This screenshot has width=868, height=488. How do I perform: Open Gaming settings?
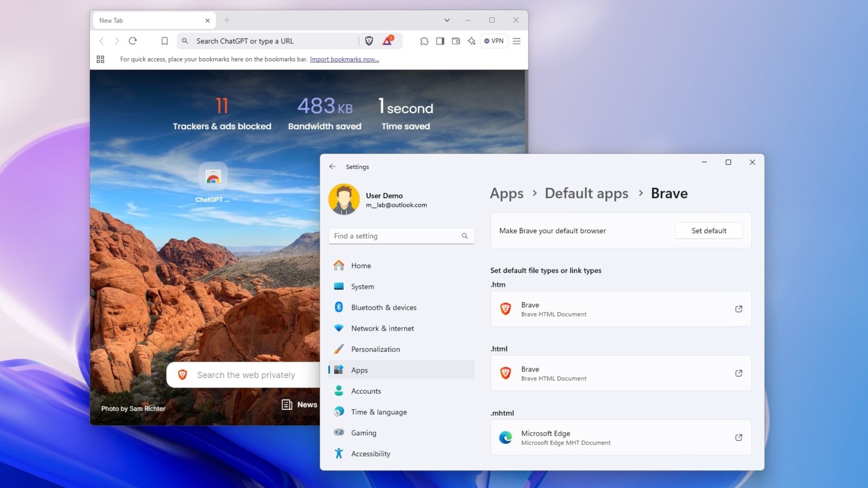coord(401,433)
